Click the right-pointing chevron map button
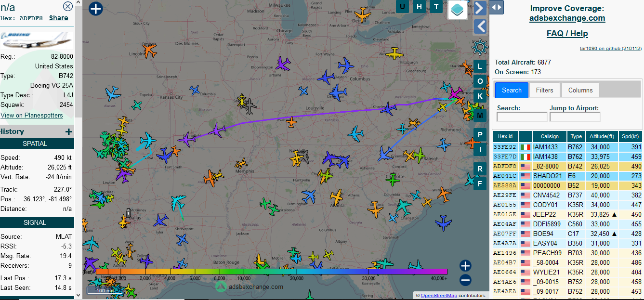 (480, 8)
